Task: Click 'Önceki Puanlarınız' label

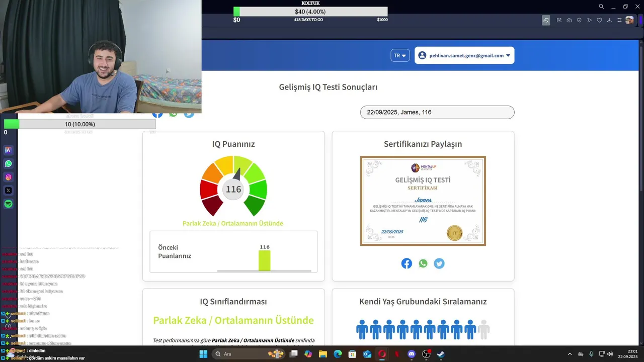Action: click(175, 251)
